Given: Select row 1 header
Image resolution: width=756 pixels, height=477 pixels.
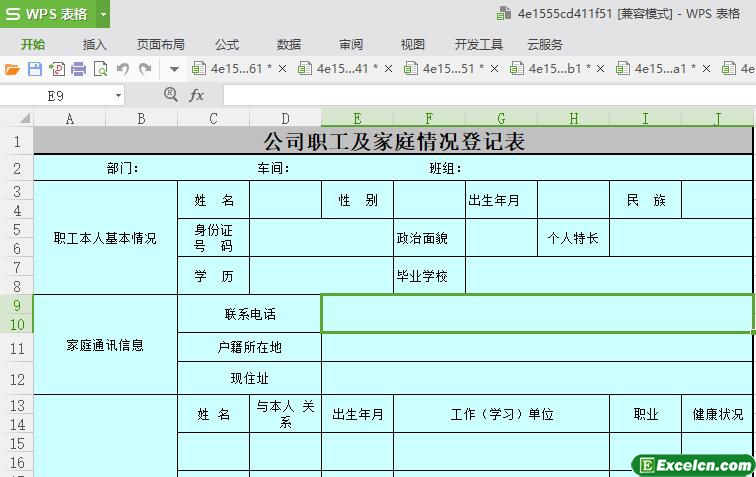Looking at the screenshot, I should coord(17,141).
